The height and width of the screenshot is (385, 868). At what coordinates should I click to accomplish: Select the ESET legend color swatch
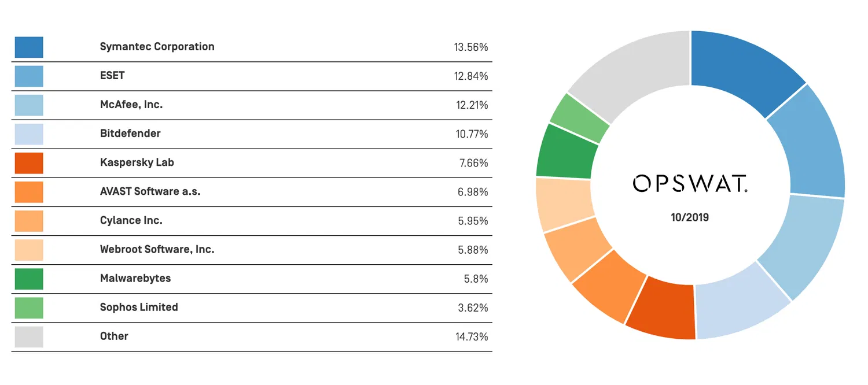click(x=29, y=76)
